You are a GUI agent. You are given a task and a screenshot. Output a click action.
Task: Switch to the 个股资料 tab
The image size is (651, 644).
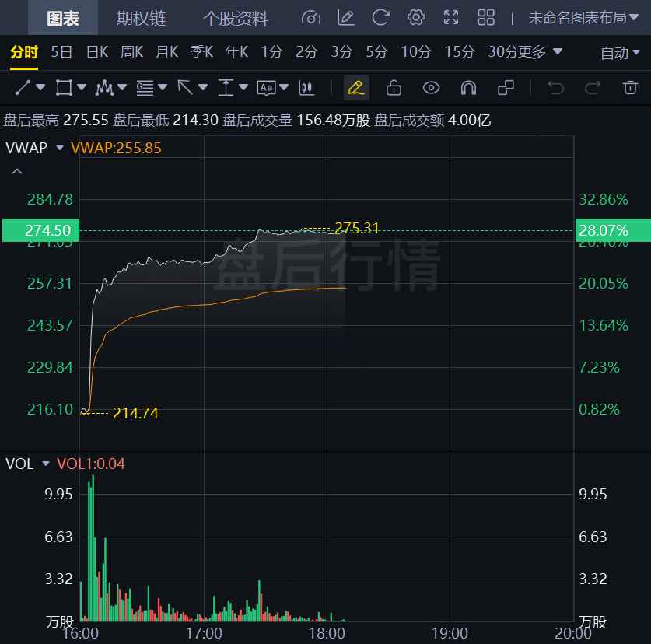click(236, 18)
